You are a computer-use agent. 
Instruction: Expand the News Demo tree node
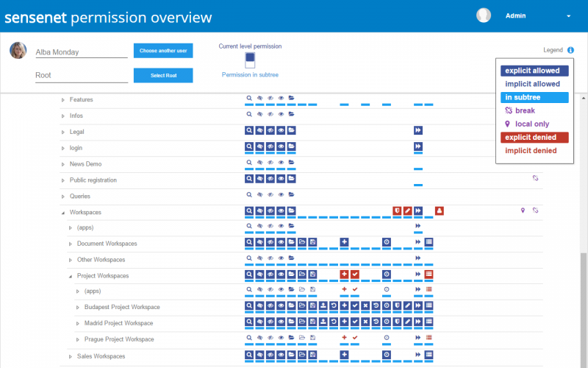click(63, 164)
